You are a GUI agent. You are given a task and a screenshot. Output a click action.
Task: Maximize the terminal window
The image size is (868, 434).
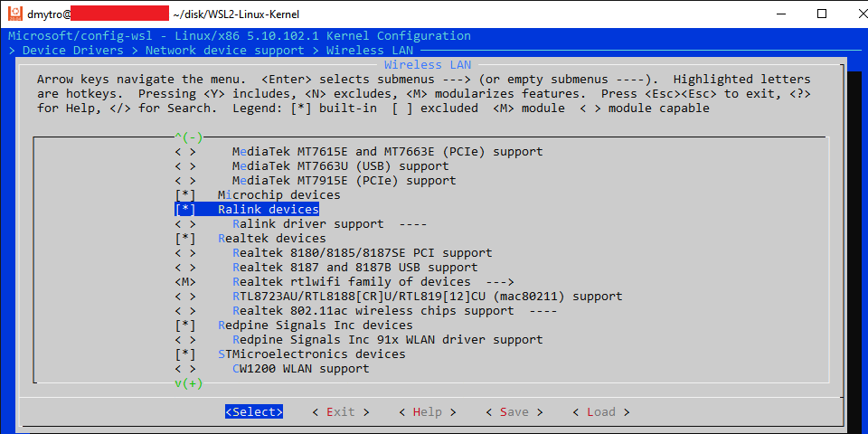[822, 14]
